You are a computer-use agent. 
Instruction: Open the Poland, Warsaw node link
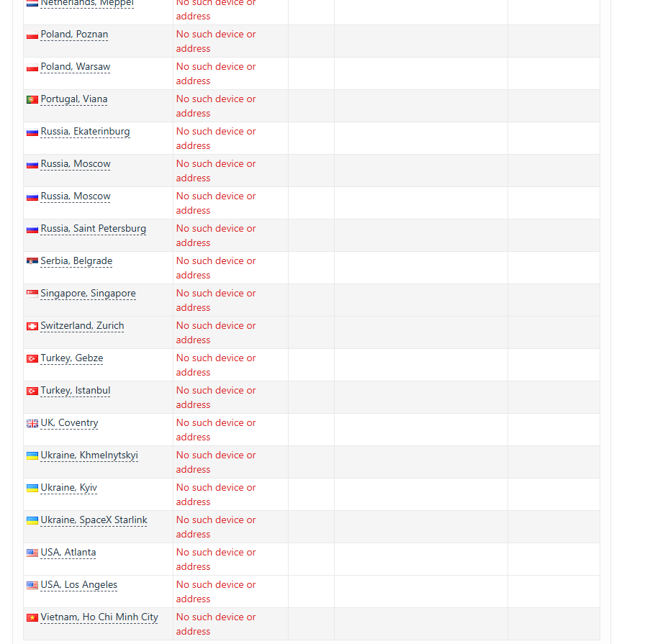point(76,67)
